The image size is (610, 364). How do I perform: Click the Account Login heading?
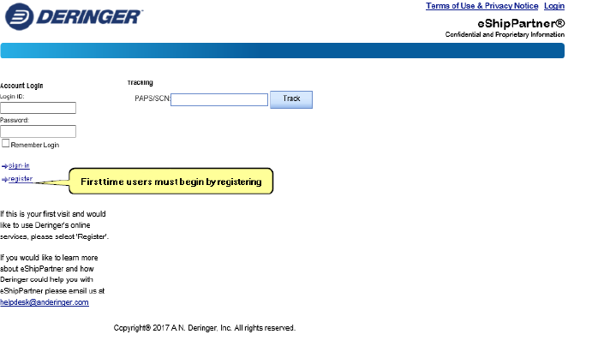pos(21,86)
